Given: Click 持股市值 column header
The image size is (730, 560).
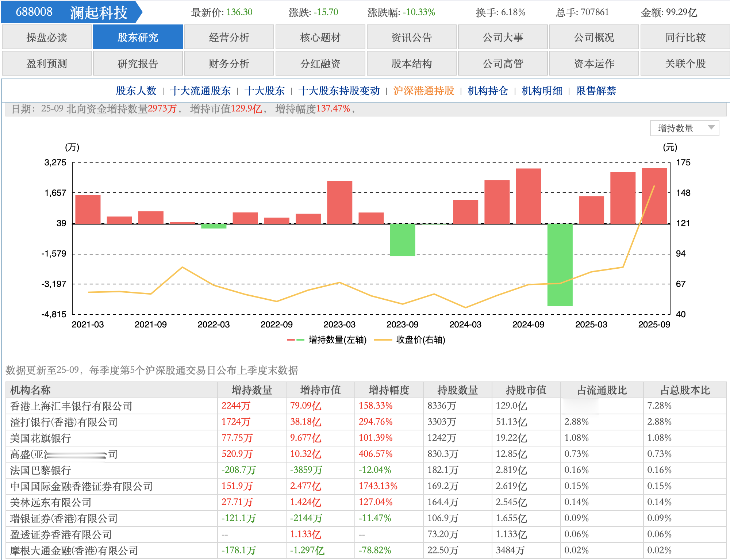Looking at the screenshot, I should 526,390.
